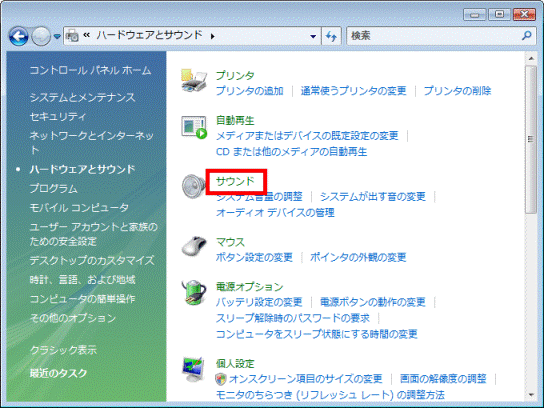The image size is (544, 408).
Task: Click プリンタの削除 link
Action: 457,91
